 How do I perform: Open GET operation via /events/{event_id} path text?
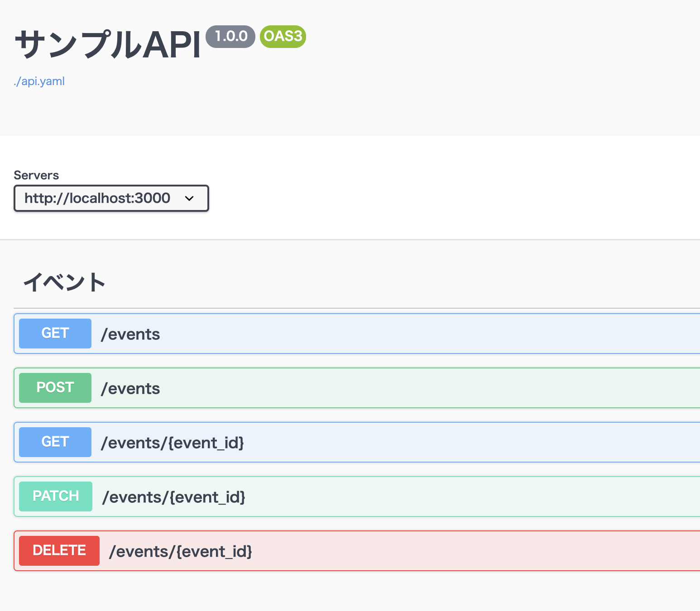172,443
